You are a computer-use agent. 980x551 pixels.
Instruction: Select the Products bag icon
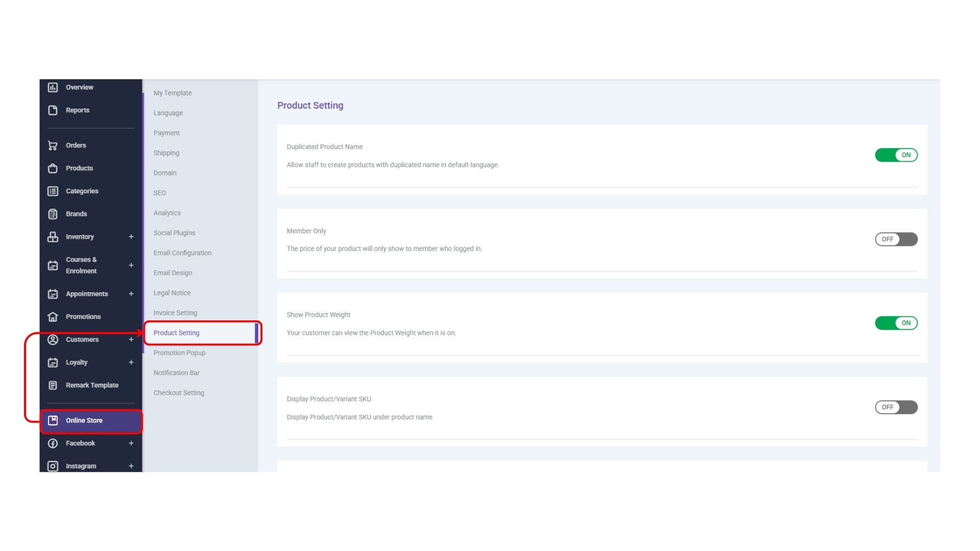[x=53, y=168]
